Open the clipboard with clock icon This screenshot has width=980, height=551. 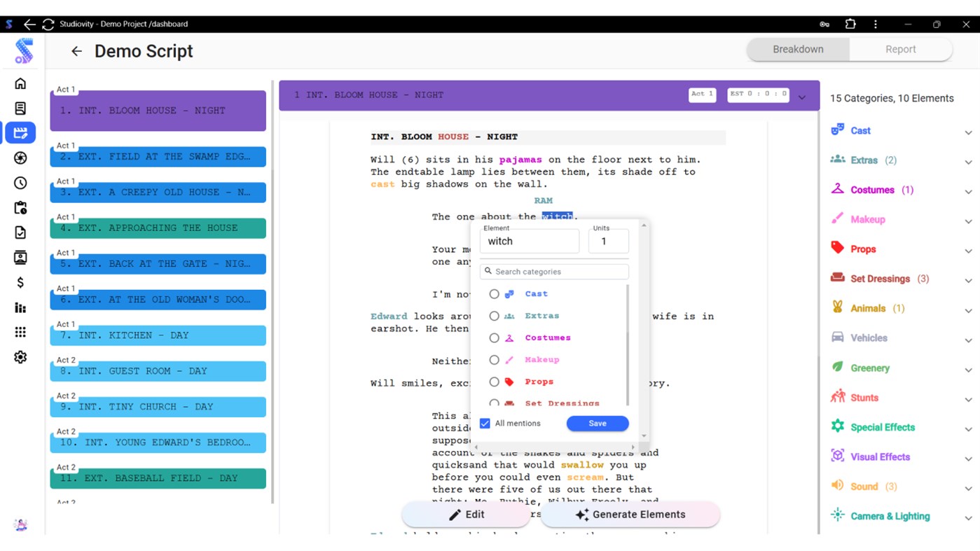click(20, 208)
